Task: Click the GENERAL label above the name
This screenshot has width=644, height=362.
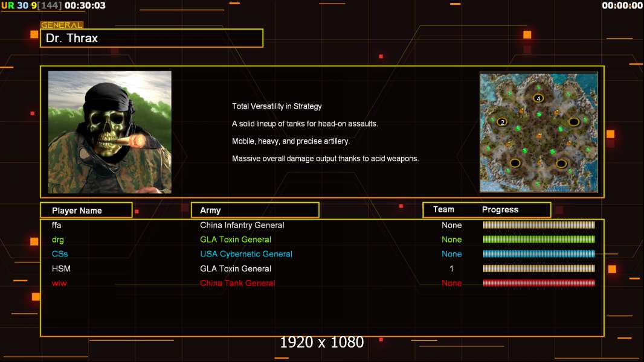Action: pyautogui.click(x=62, y=25)
